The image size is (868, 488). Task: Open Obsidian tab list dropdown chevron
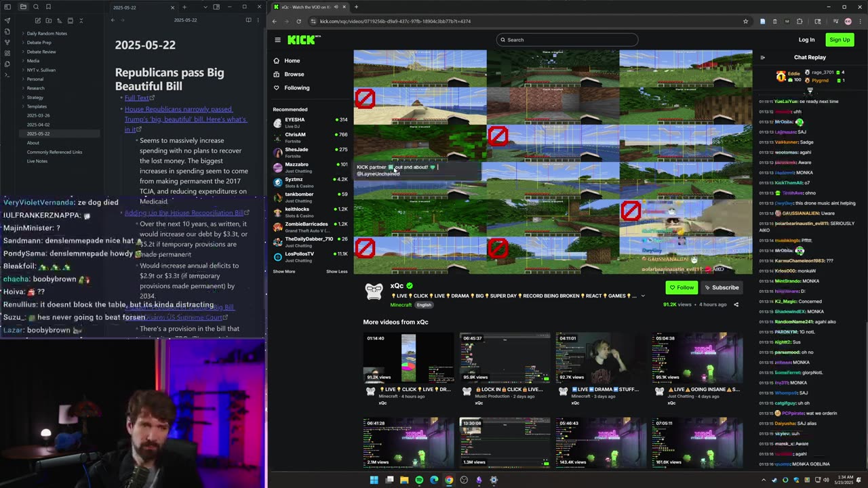click(205, 7)
